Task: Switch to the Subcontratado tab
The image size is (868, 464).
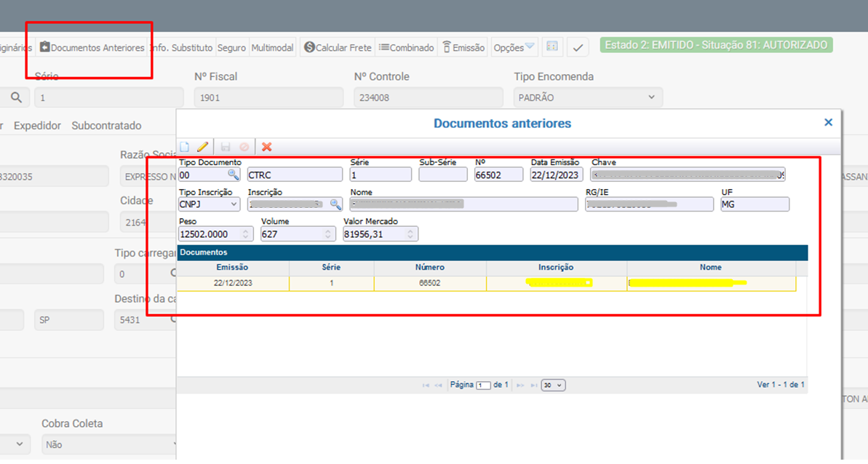Action: click(x=106, y=126)
